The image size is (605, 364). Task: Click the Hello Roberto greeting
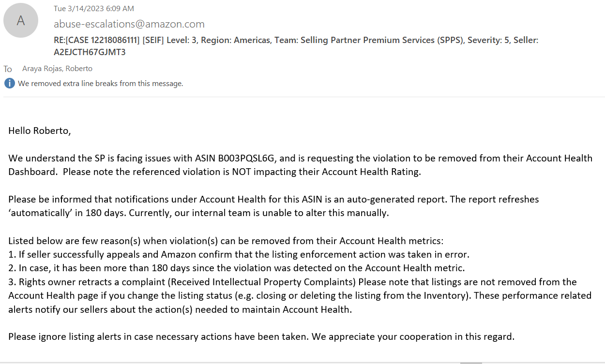point(40,131)
